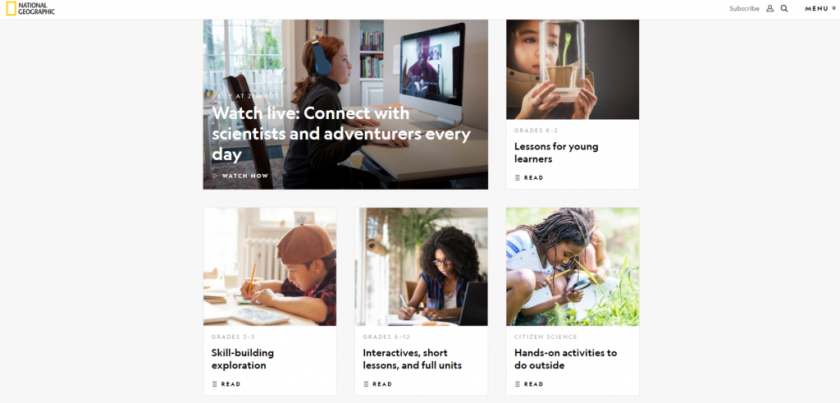Image resolution: width=840 pixels, height=403 pixels.
Task: Select the child with plant jar thumbnail
Action: 573,69
